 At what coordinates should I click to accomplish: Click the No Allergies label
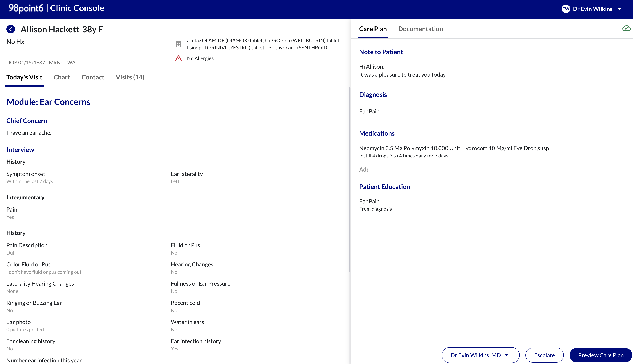click(x=200, y=58)
